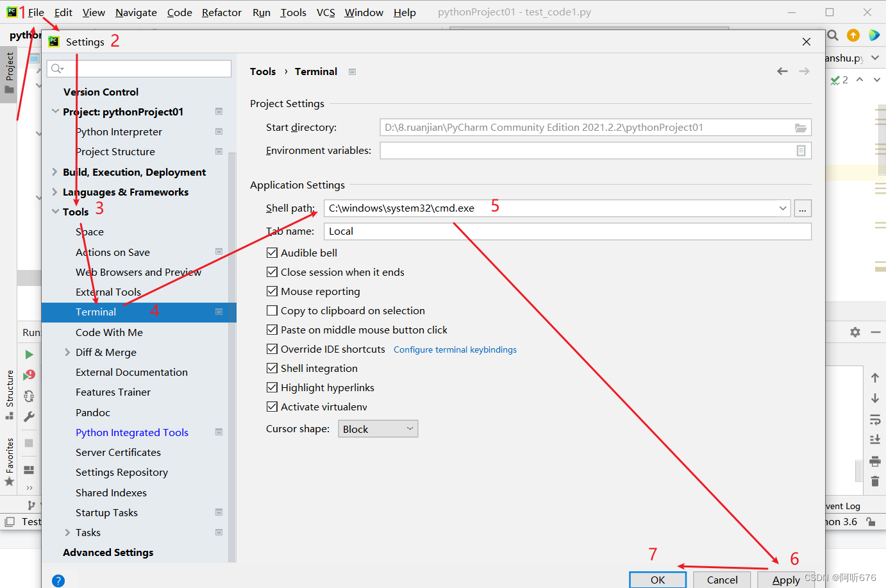Click the wrench icon in Run panel
The height and width of the screenshot is (588, 886).
tap(29, 417)
